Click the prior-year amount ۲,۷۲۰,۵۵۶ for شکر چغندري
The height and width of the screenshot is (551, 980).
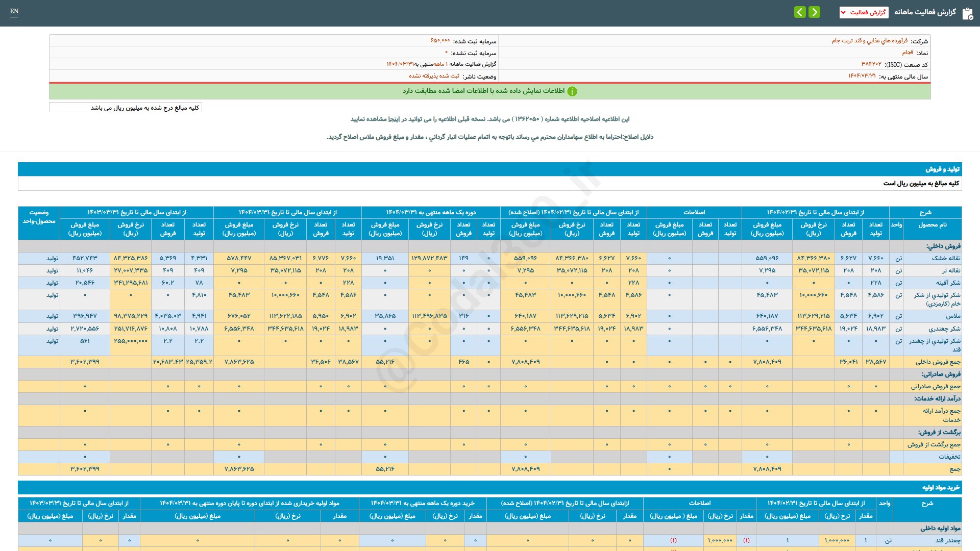point(85,329)
